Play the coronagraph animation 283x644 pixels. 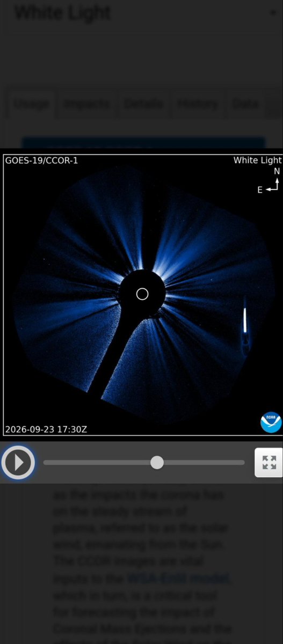pos(18,462)
